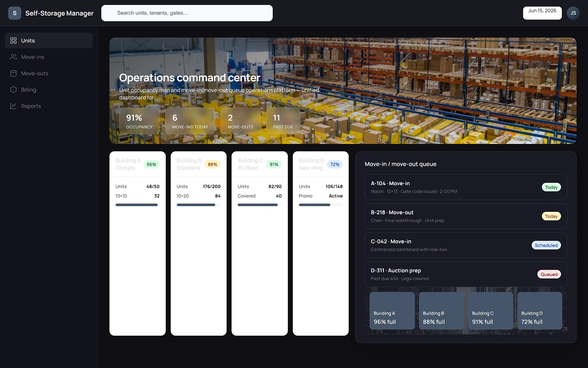
Task: Click the 6 Move-ins Today stat card
Action: point(190,121)
